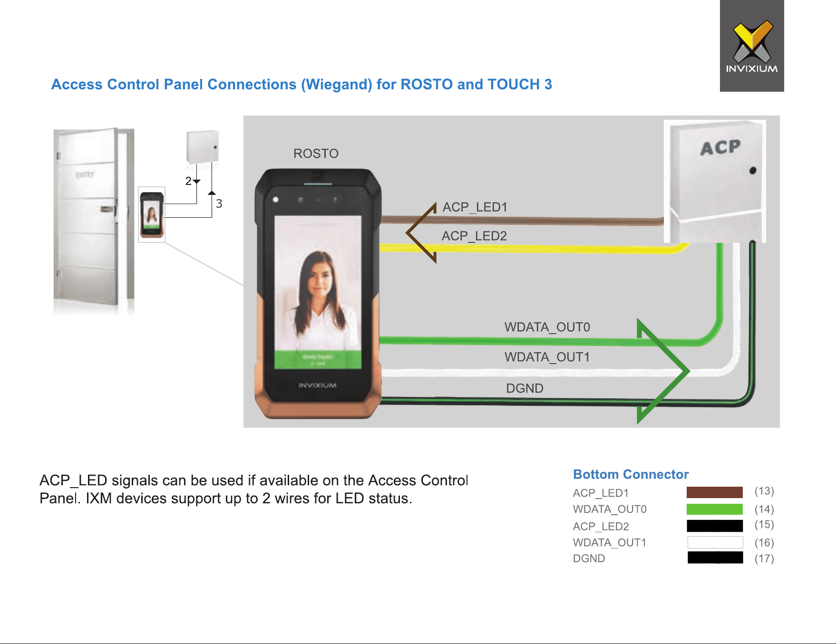Select the small wall-mounted panel box icon
The image size is (836, 644).
pyautogui.click(x=203, y=147)
